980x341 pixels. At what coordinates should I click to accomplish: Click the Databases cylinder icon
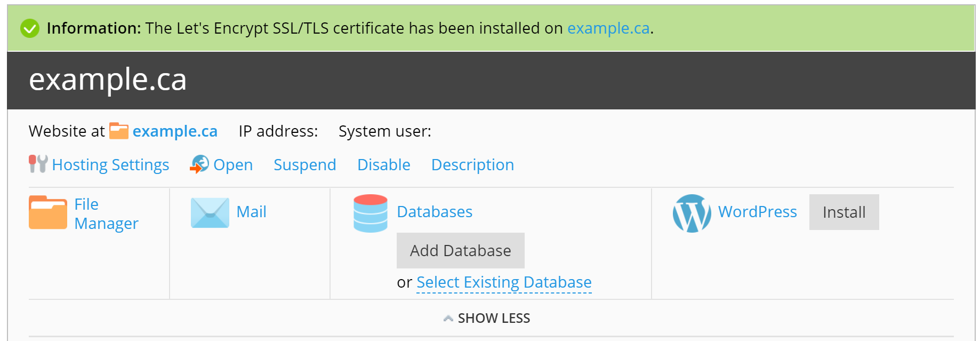(x=371, y=213)
